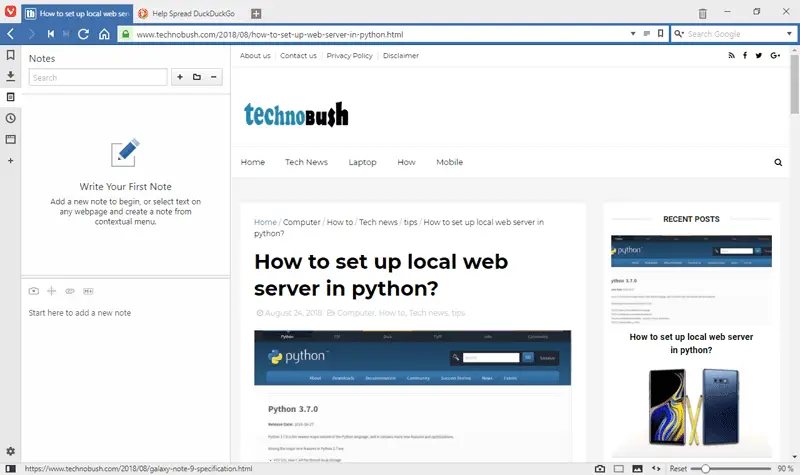The image size is (800, 475).
Task: Open the Downloads panel icon
Action: pos(10,76)
